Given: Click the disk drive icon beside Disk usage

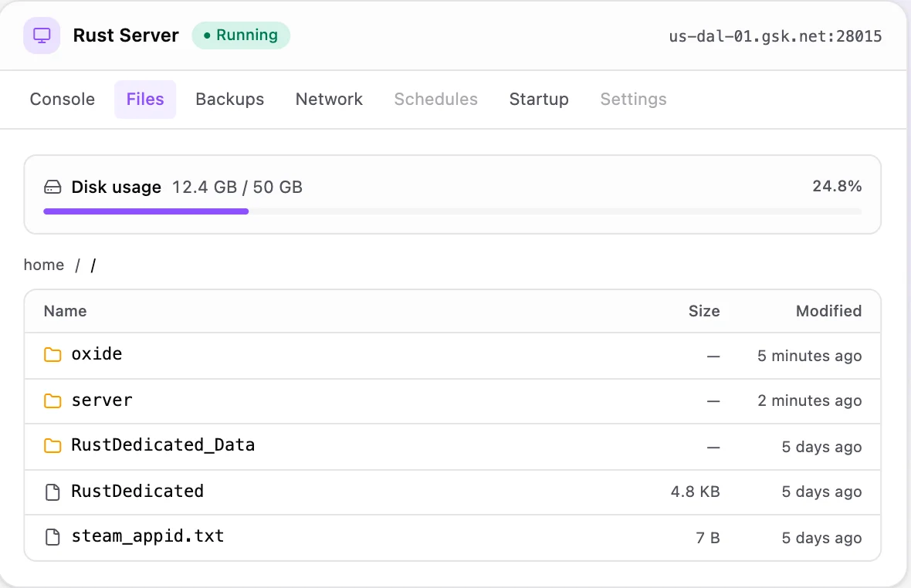Looking at the screenshot, I should coord(52,187).
